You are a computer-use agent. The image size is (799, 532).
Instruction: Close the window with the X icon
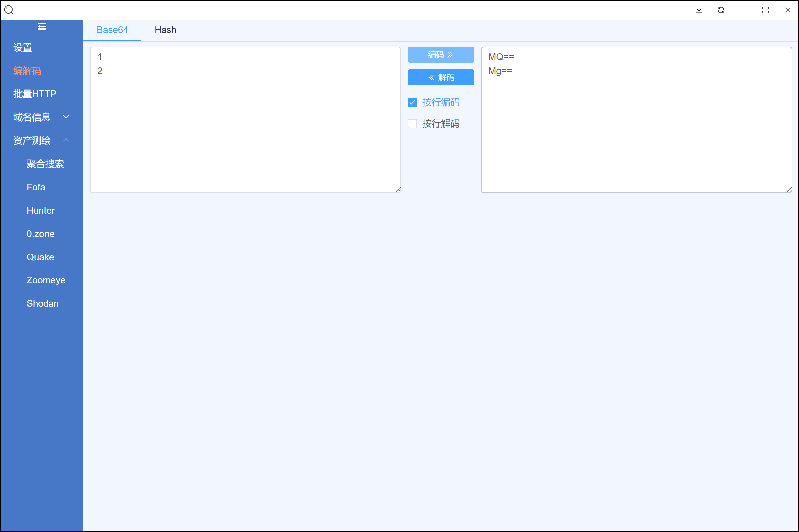[x=787, y=10]
